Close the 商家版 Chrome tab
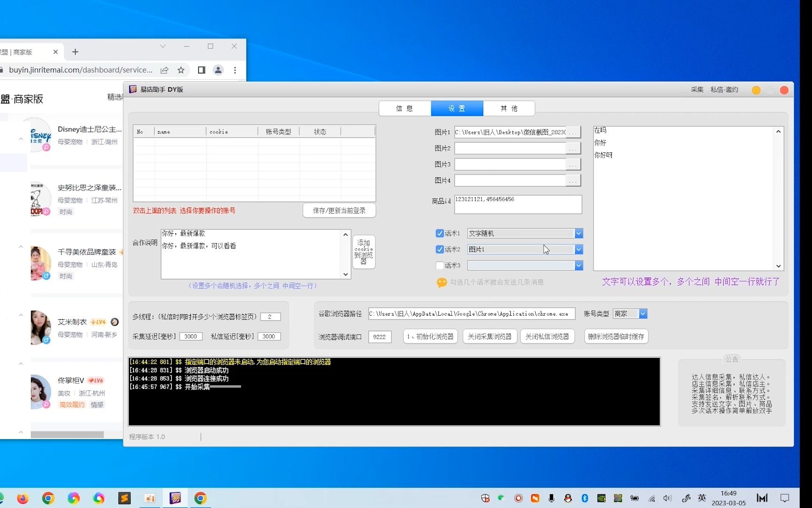Screen dimensions: 812x508 [x=55, y=52]
